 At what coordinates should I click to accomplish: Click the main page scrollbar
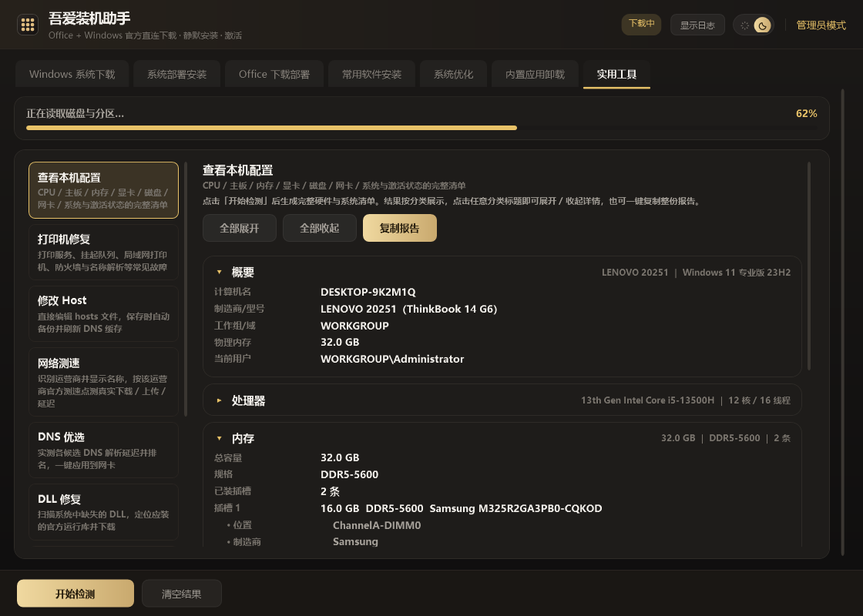[x=843, y=323]
